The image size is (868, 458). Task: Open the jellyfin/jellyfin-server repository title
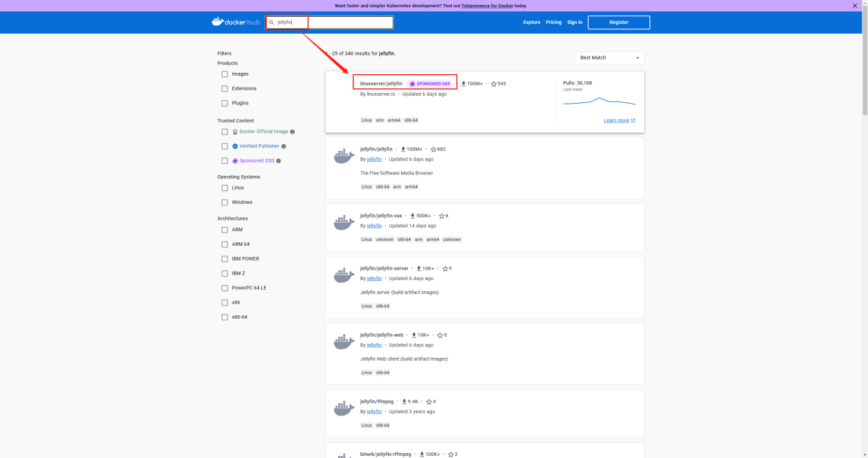pos(384,268)
